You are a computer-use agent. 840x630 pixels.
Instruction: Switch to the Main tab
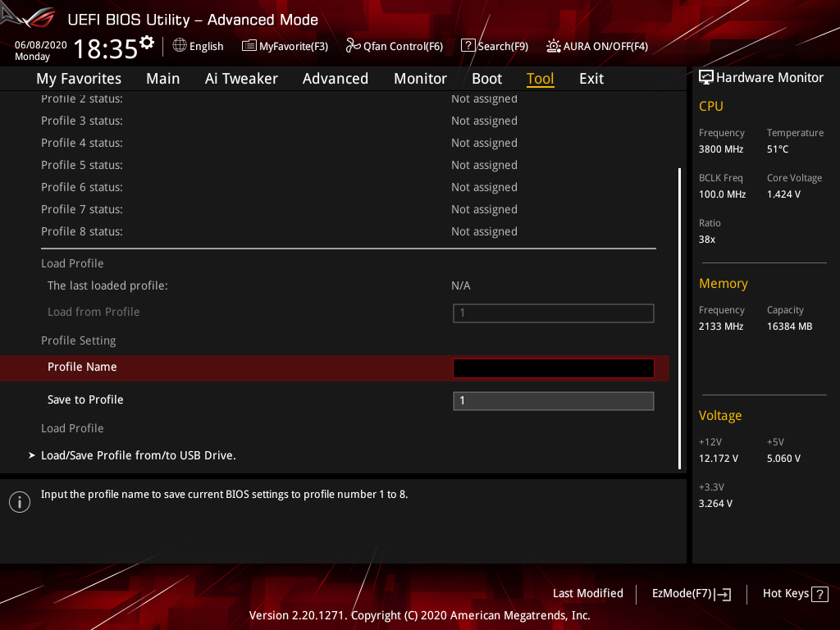click(163, 79)
